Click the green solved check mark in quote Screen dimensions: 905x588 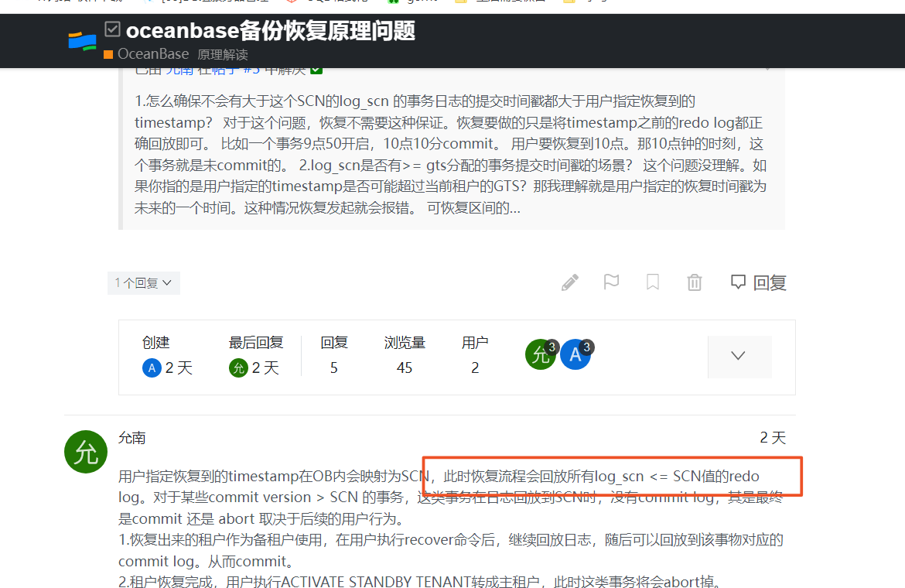(x=316, y=70)
